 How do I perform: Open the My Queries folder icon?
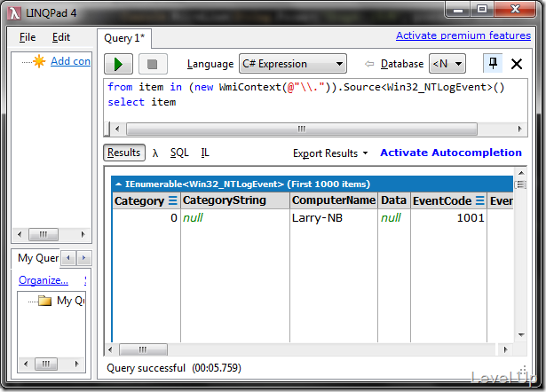pos(44,301)
